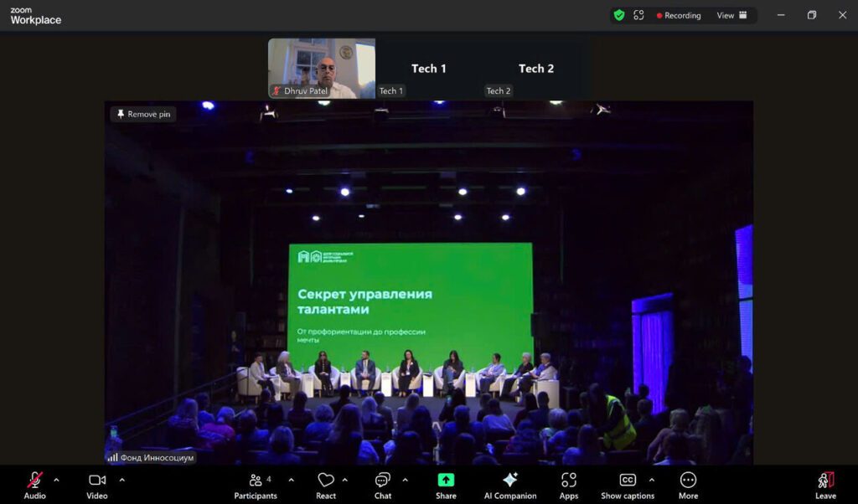Toggle side-by-side view with the arrows icon
Image resolution: width=858 pixels, height=504 pixels.
pyautogui.click(x=638, y=15)
